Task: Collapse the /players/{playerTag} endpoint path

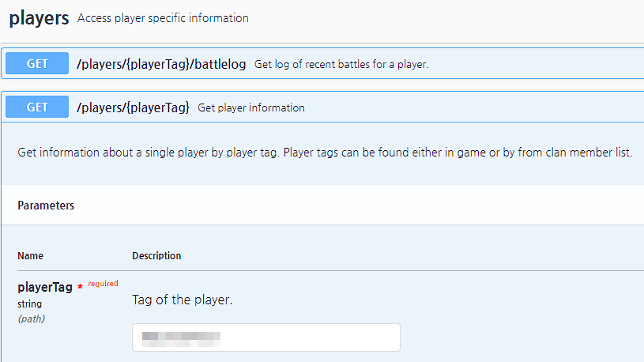Action: point(133,107)
